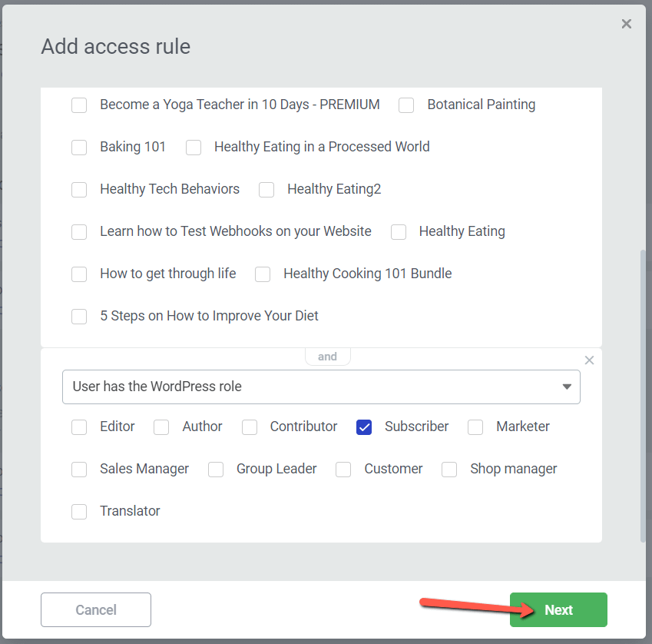Check '5 Steps on How to Improve Your Diet'
The image size is (652, 644).
(79, 317)
